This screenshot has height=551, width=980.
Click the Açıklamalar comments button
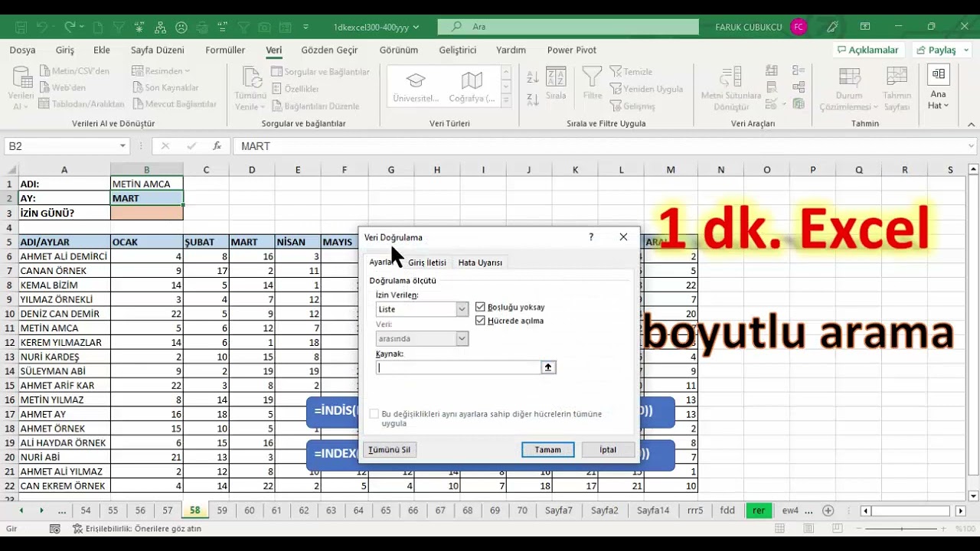click(x=867, y=50)
